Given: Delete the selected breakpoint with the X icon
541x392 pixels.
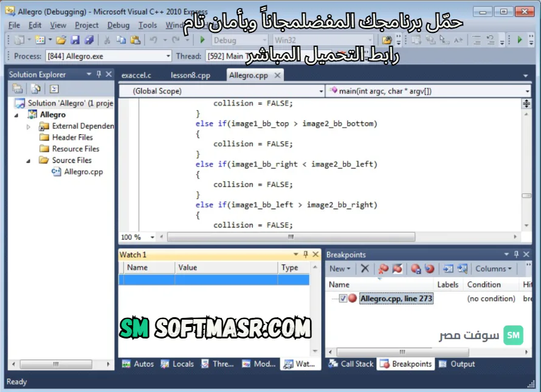Looking at the screenshot, I should point(365,269).
